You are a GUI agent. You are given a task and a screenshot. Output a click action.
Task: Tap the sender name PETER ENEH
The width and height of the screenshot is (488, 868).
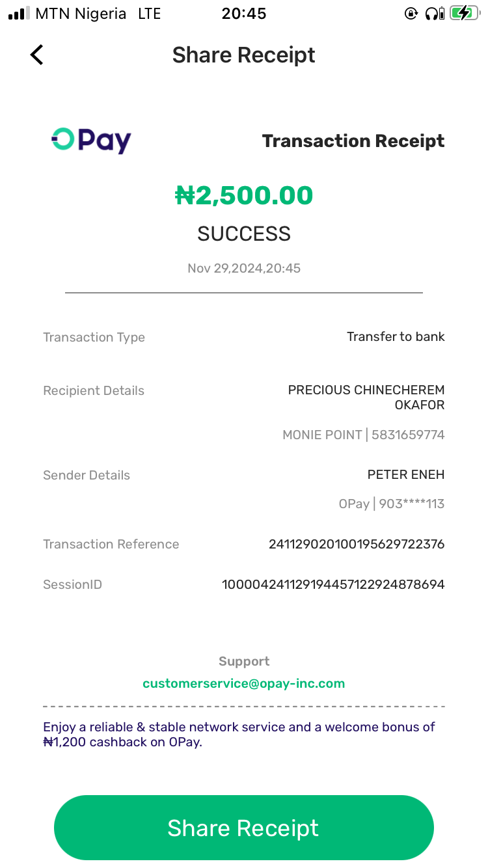click(406, 475)
